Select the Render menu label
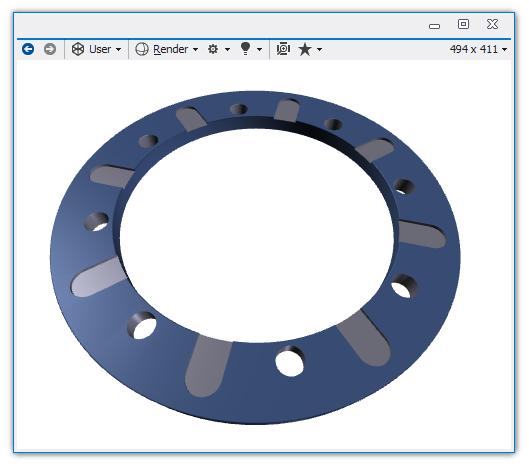 click(x=170, y=49)
